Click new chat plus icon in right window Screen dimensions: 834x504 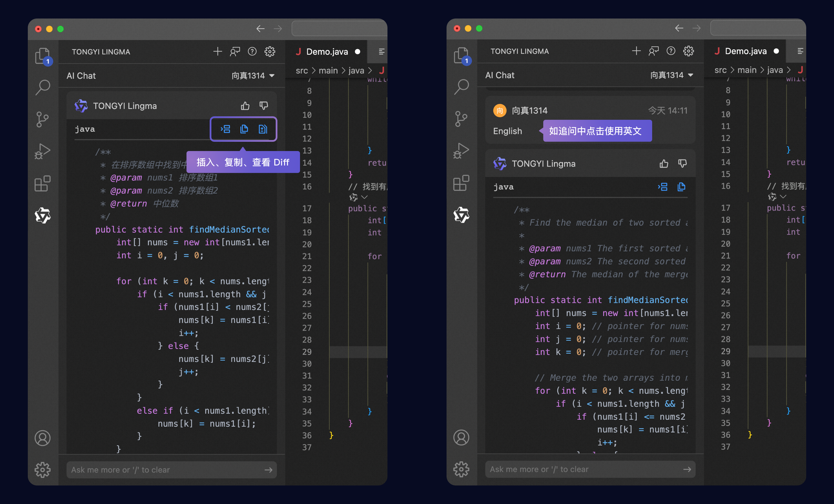coord(636,51)
